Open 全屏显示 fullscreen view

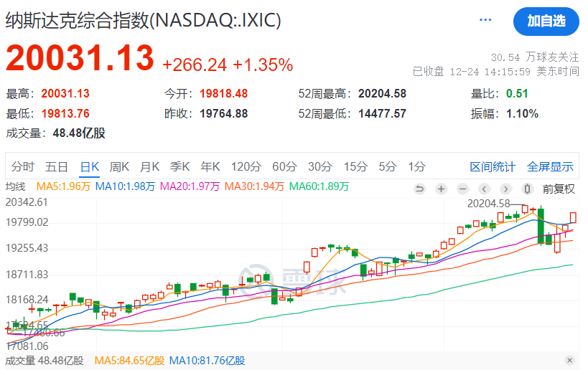click(x=550, y=167)
